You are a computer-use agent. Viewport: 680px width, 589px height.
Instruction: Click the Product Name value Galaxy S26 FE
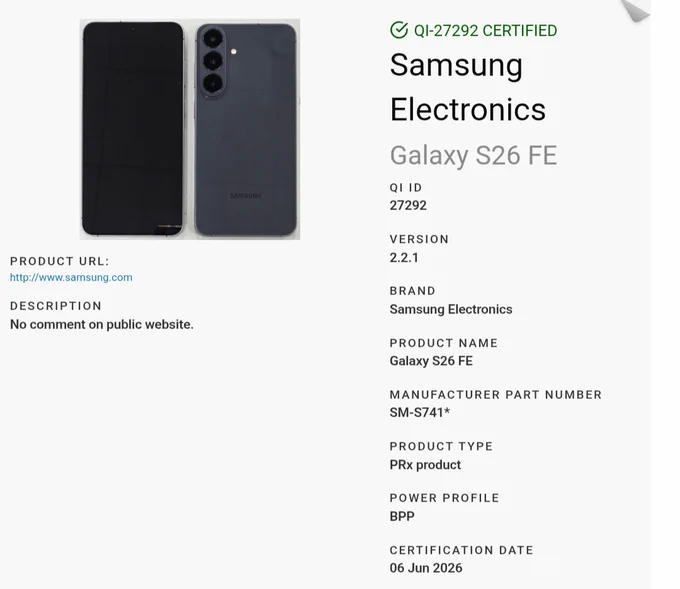click(431, 361)
